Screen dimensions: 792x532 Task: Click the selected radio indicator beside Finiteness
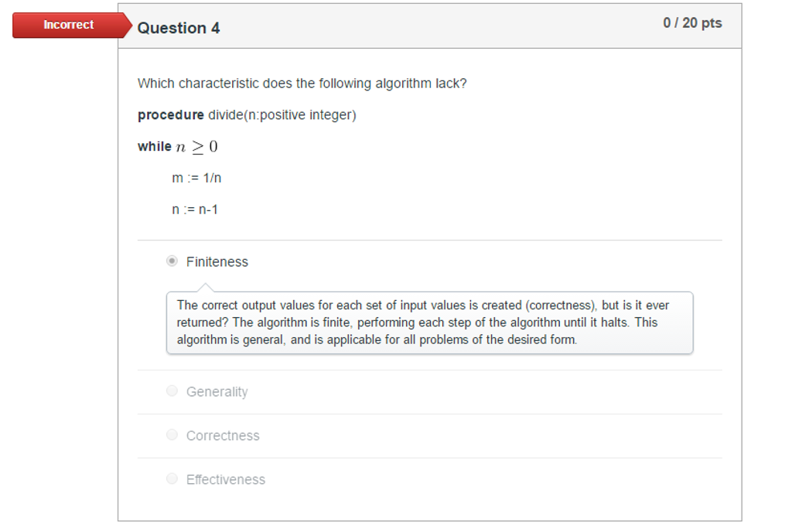click(x=172, y=261)
